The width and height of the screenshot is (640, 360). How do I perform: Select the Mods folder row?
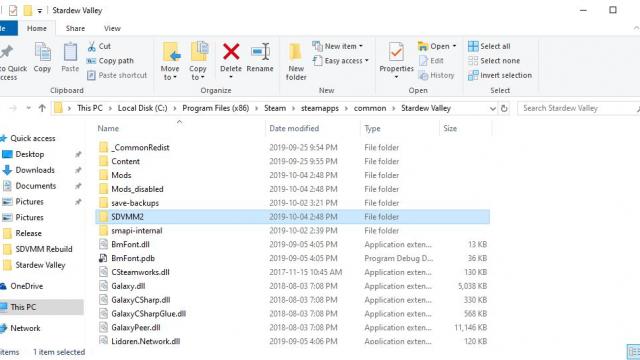(292, 176)
